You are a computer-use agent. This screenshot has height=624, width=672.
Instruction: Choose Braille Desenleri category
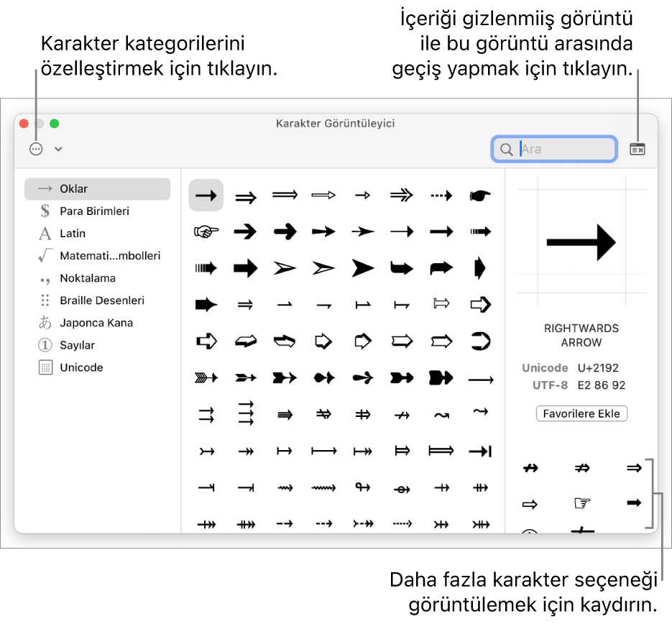click(x=97, y=300)
